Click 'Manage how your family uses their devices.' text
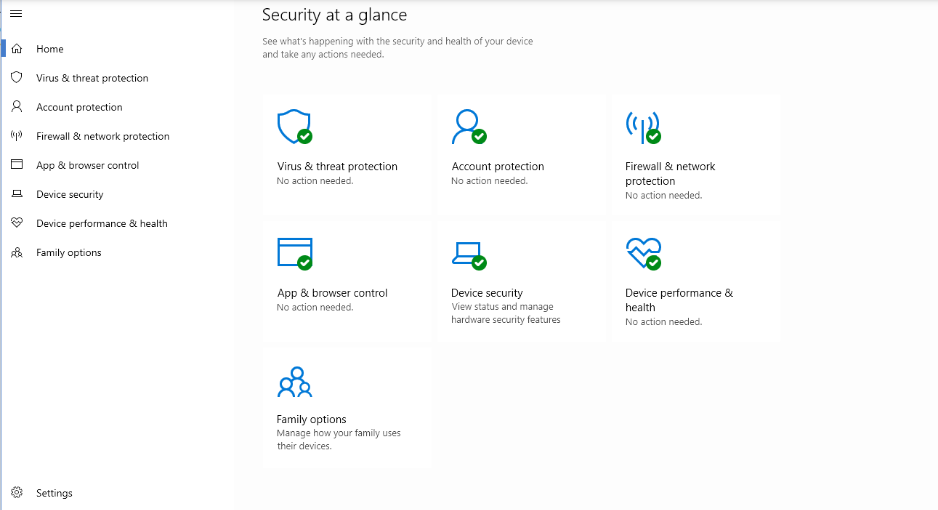 (339, 439)
